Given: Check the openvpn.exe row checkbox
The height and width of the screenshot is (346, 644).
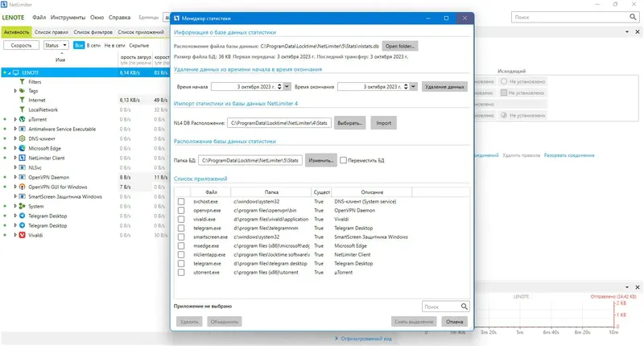Looking at the screenshot, I should click(x=181, y=210).
